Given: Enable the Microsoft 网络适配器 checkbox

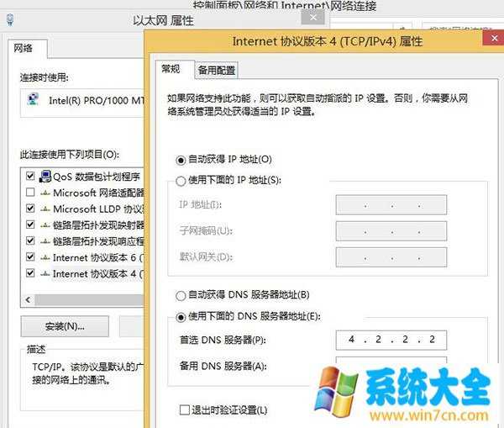Looking at the screenshot, I should [x=30, y=193].
